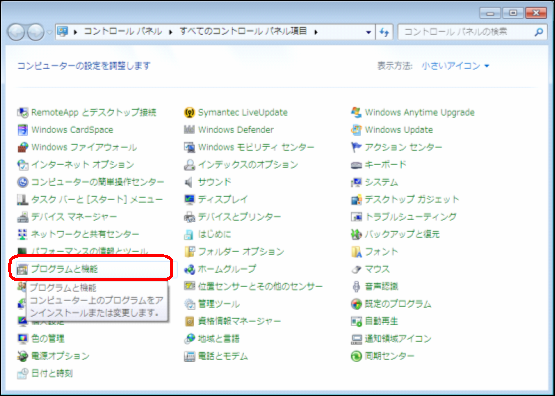Click the address bar refresh button
Viewport: 555px width, 396px height.
[x=384, y=32]
